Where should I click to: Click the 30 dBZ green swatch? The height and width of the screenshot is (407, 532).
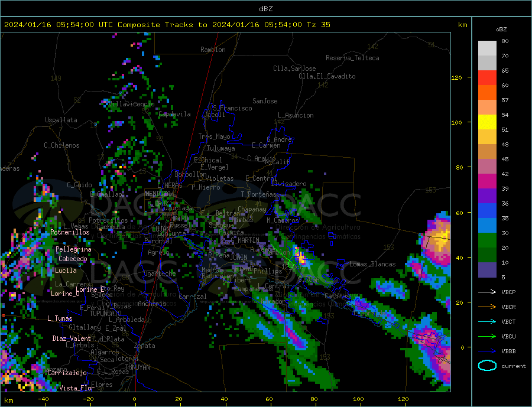point(487,240)
